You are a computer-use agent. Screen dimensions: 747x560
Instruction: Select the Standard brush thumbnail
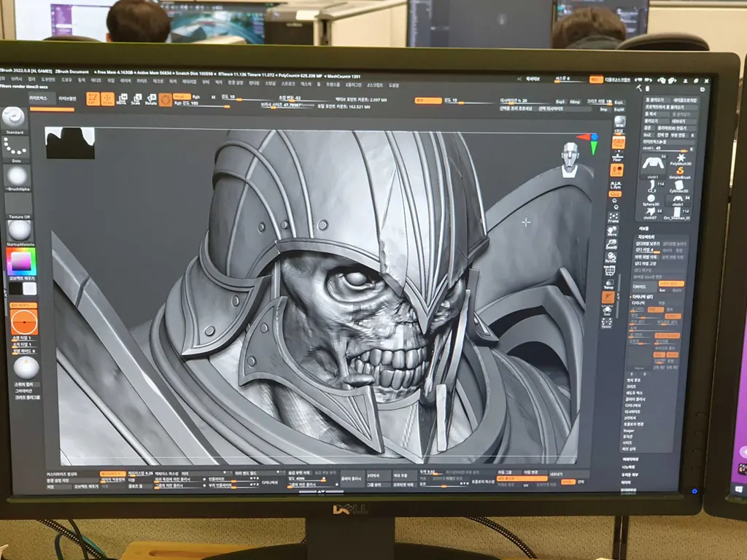click(14, 120)
